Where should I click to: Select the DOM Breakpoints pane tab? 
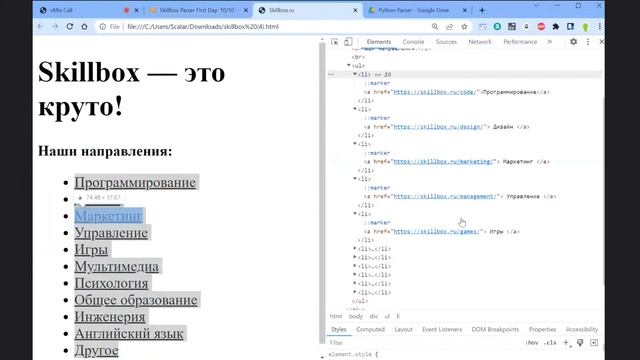tap(495, 329)
